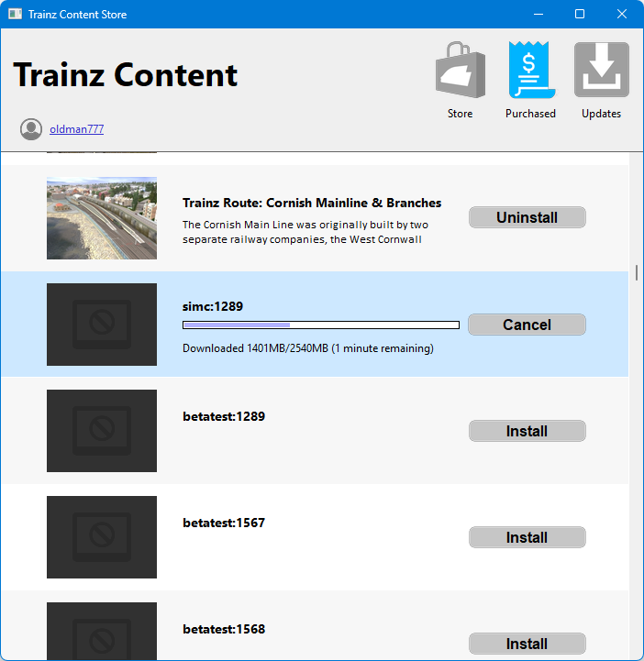Click the betatest:1289 title text
Image resolution: width=644 pixels, height=661 pixels.
pos(224,416)
